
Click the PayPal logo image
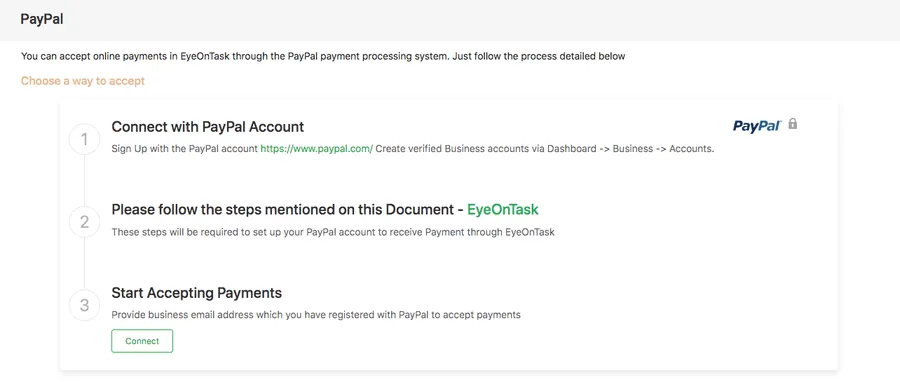pos(757,126)
